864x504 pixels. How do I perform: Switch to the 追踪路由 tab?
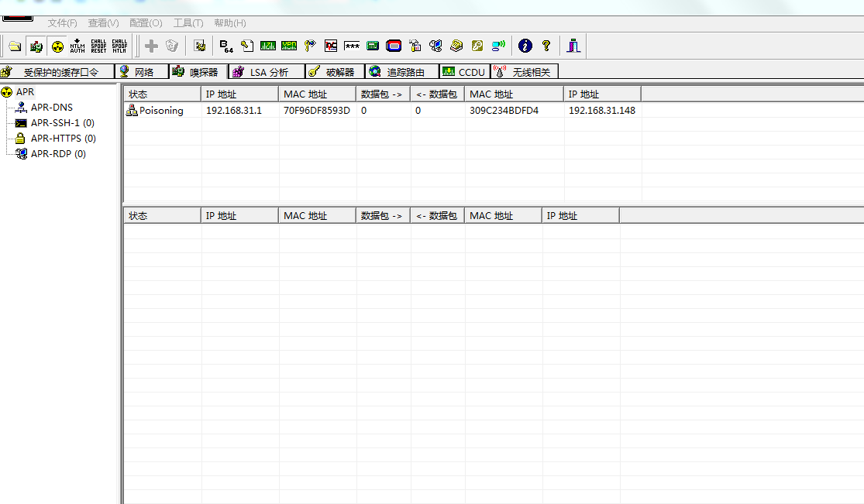point(402,72)
